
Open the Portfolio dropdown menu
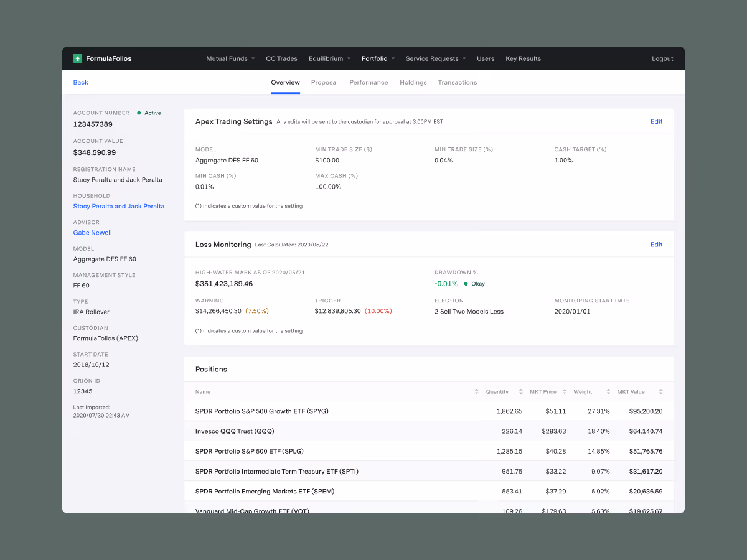(378, 58)
